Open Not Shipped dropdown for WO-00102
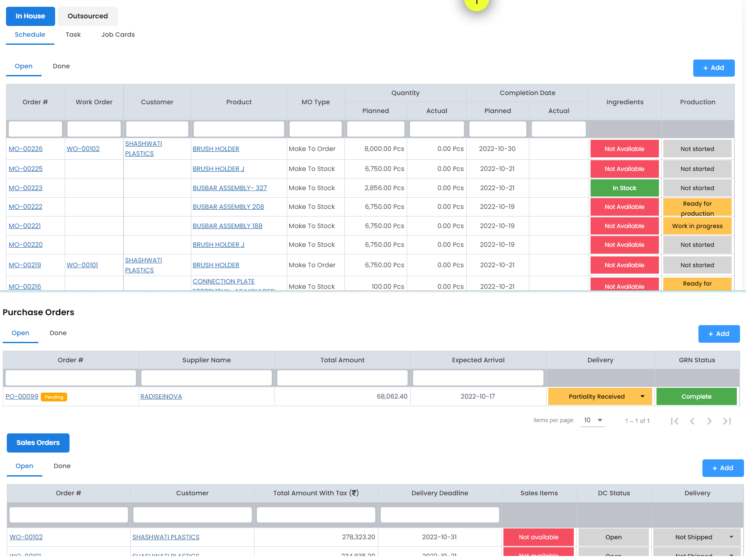Screen dimensions: 746x560 point(731,537)
